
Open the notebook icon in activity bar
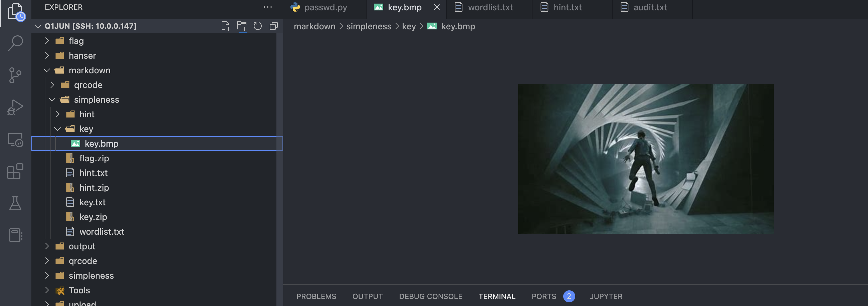click(x=15, y=235)
